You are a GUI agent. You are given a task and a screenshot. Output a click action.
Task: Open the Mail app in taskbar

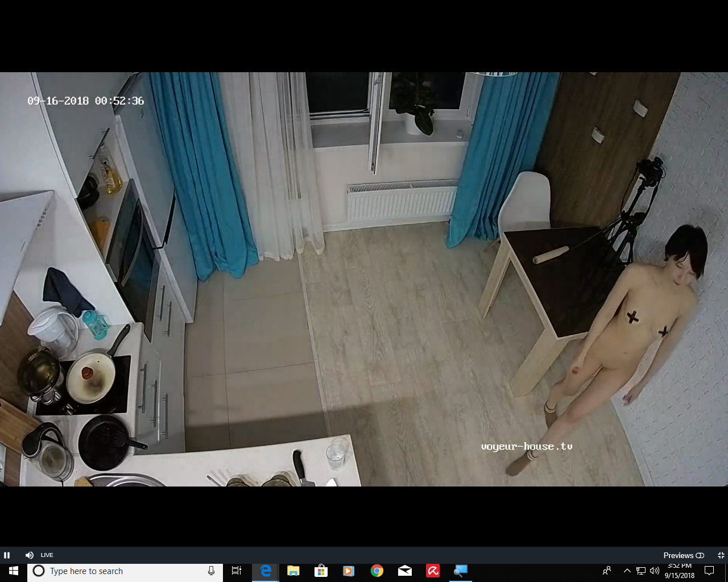point(404,571)
